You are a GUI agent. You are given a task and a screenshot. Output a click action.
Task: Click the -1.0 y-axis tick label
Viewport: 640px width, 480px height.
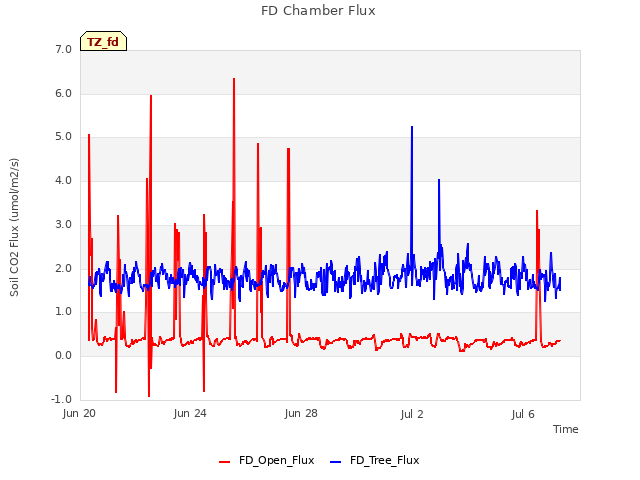(x=61, y=399)
